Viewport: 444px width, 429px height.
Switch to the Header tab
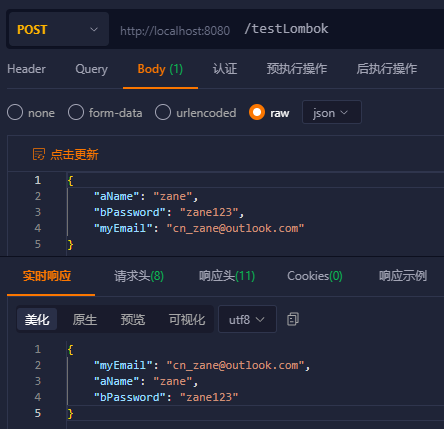tap(27, 69)
